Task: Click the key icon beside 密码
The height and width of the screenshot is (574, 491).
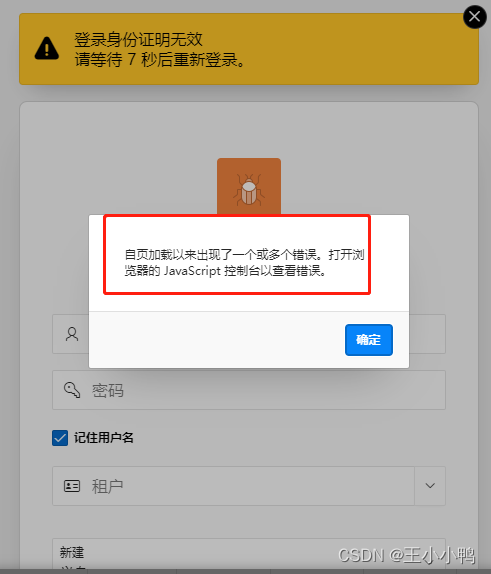Action: [x=72, y=390]
